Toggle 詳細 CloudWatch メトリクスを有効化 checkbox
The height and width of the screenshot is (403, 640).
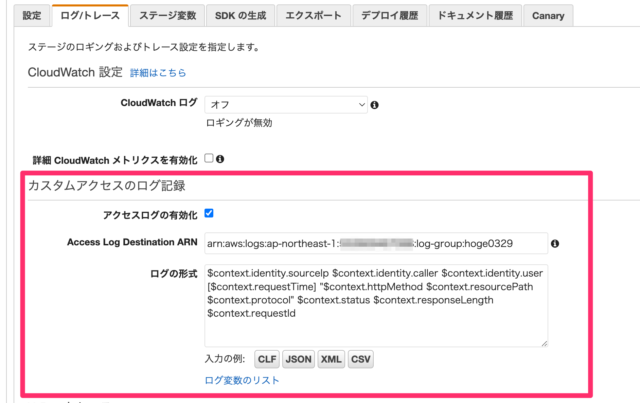[x=209, y=158]
